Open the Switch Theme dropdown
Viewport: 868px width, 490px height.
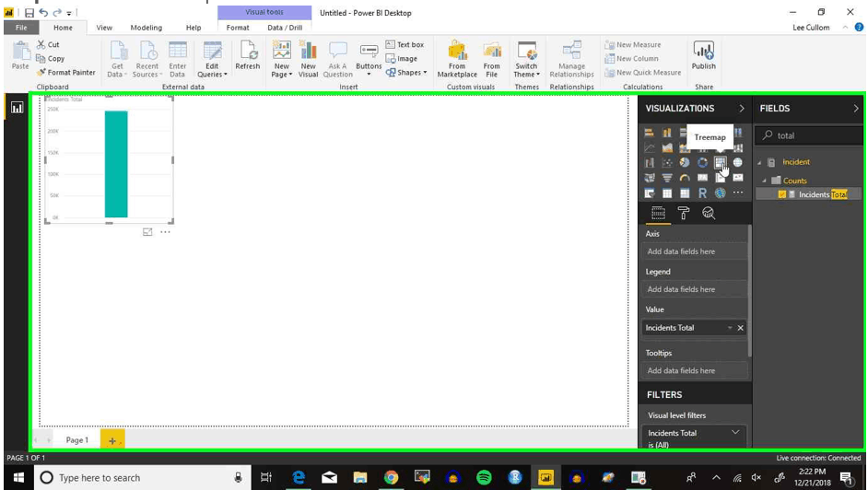tap(526, 60)
